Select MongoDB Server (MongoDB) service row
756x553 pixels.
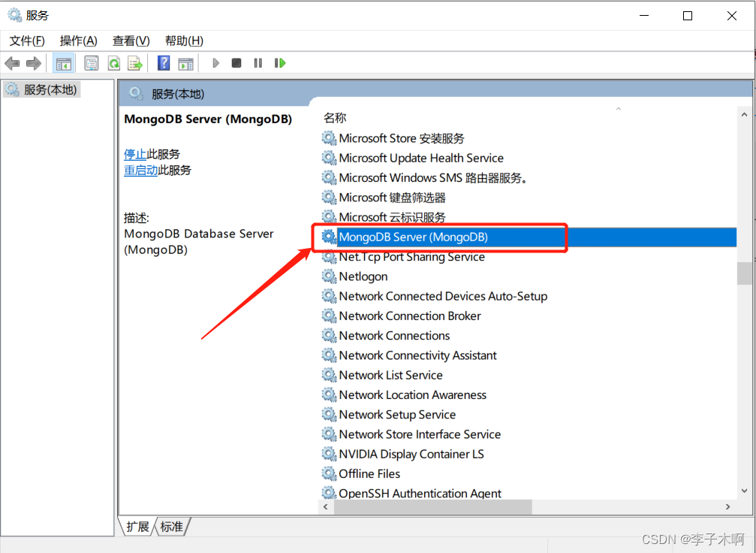[x=529, y=237]
